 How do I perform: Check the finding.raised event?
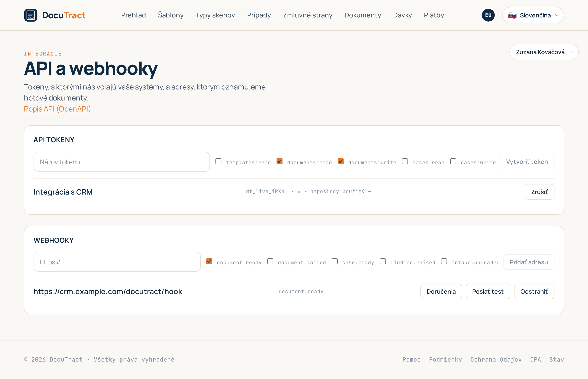click(x=383, y=261)
